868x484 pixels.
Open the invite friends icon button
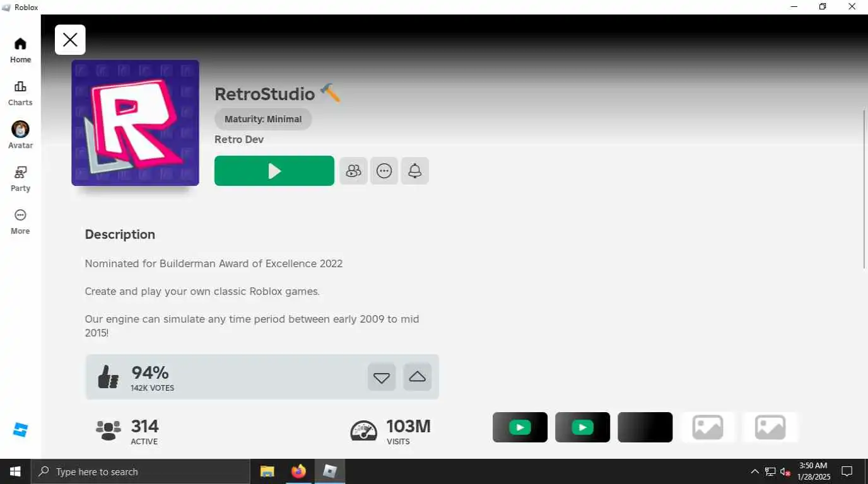[x=353, y=171]
